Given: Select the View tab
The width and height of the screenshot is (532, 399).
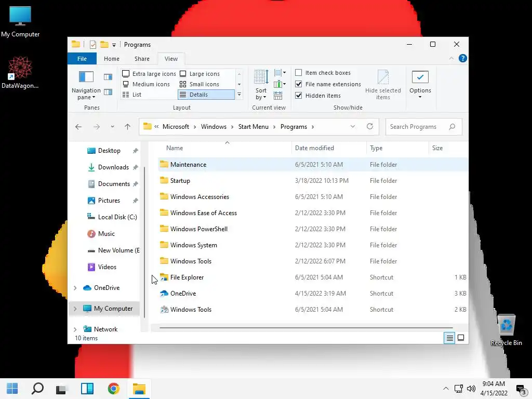Looking at the screenshot, I should (171, 59).
